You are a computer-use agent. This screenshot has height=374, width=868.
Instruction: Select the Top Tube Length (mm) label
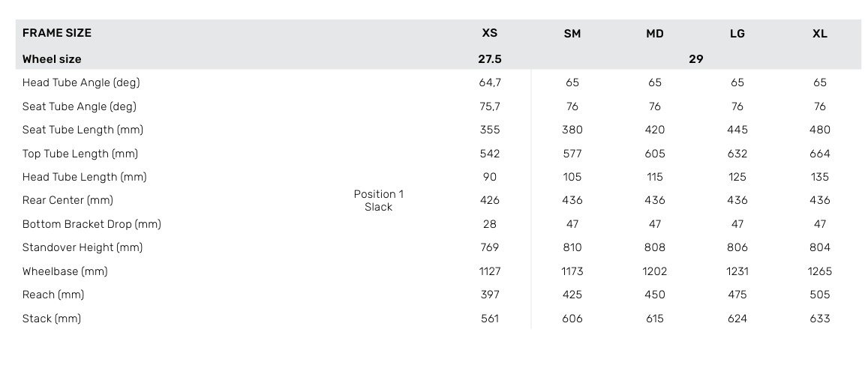click(80, 154)
